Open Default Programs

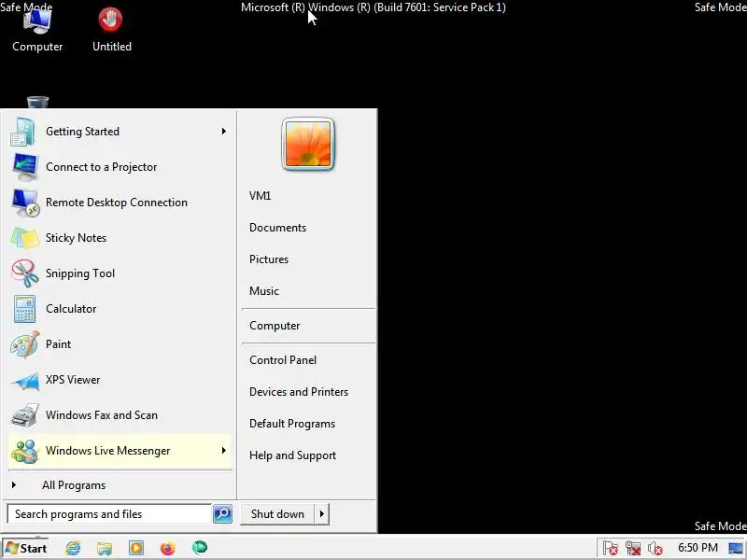click(x=292, y=424)
